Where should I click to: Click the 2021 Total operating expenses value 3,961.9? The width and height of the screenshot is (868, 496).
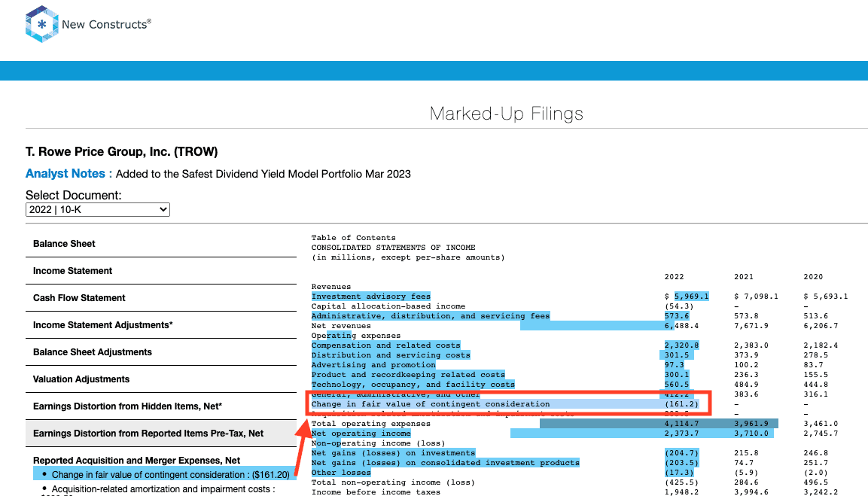tap(751, 424)
